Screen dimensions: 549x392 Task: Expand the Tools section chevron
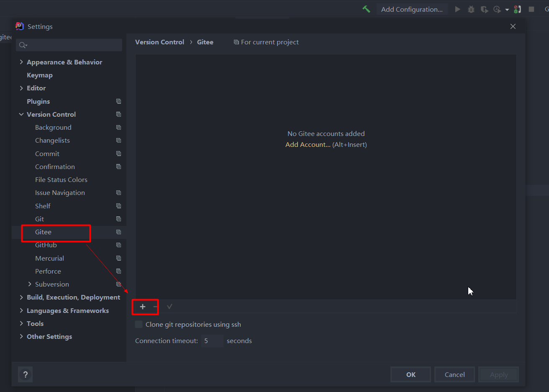[x=21, y=323]
